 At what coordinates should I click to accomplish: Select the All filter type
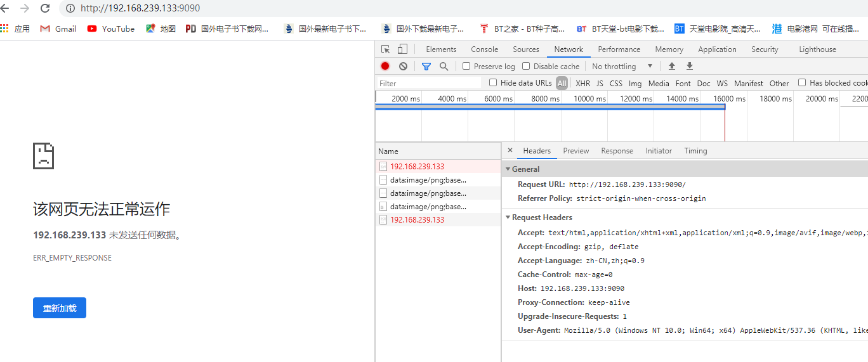562,83
